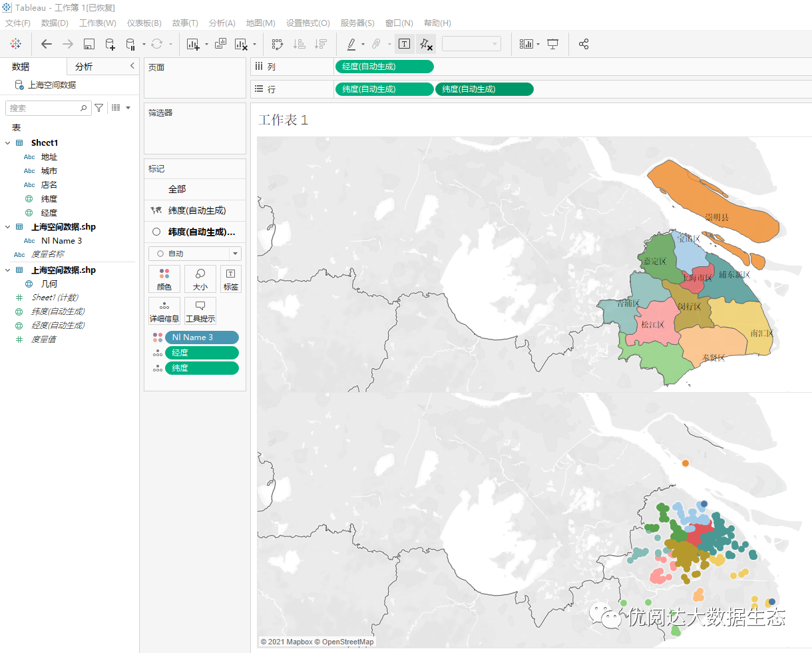Click the group members paperclip icon

[376, 44]
